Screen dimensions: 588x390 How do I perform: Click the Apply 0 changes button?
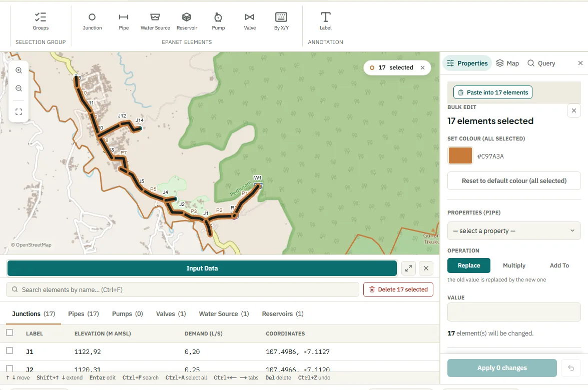click(502, 368)
